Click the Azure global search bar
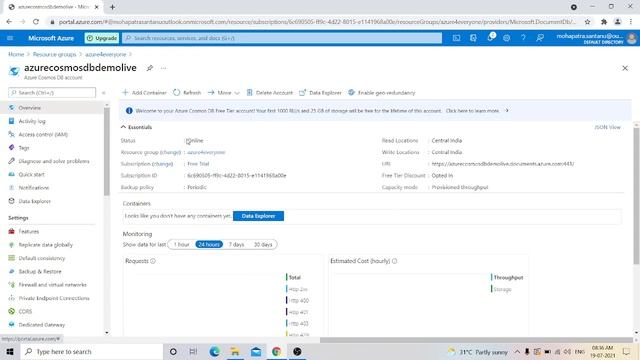The width and height of the screenshot is (640, 360). tap(282, 38)
